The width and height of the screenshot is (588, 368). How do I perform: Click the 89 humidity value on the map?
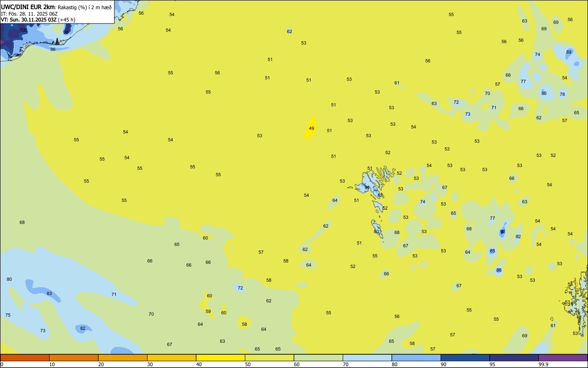point(569,52)
